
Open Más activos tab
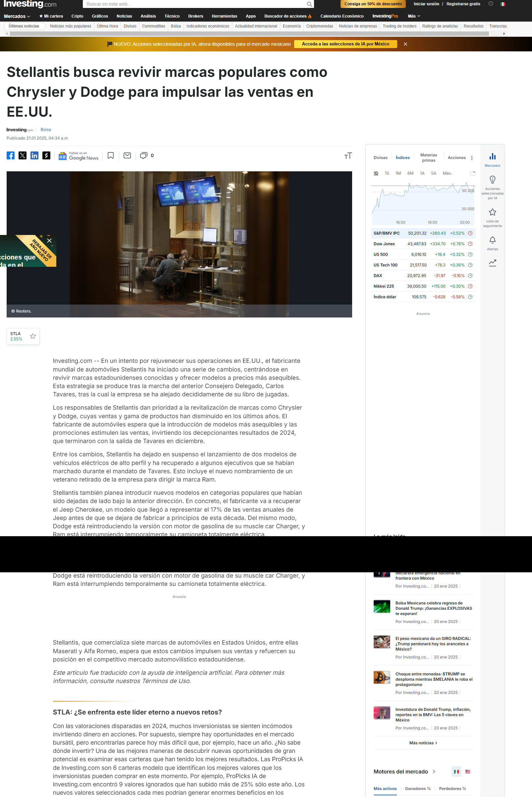click(385, 788)
